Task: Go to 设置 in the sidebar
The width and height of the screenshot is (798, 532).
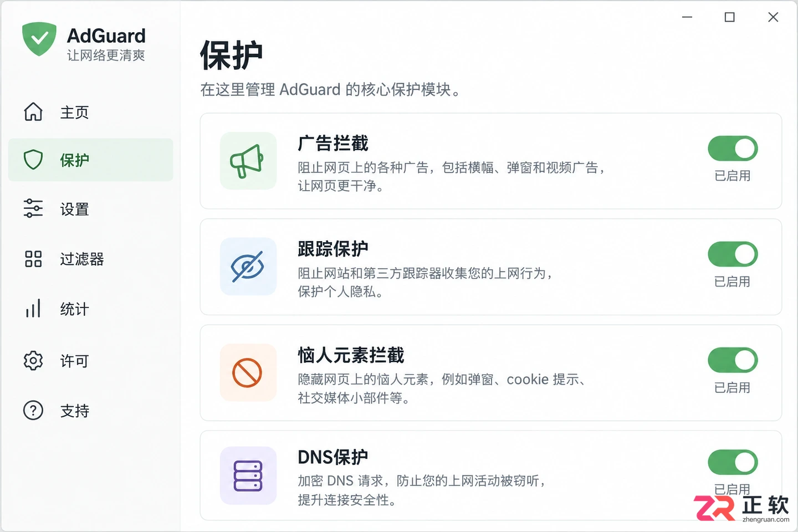Action: tap(91, 209)
